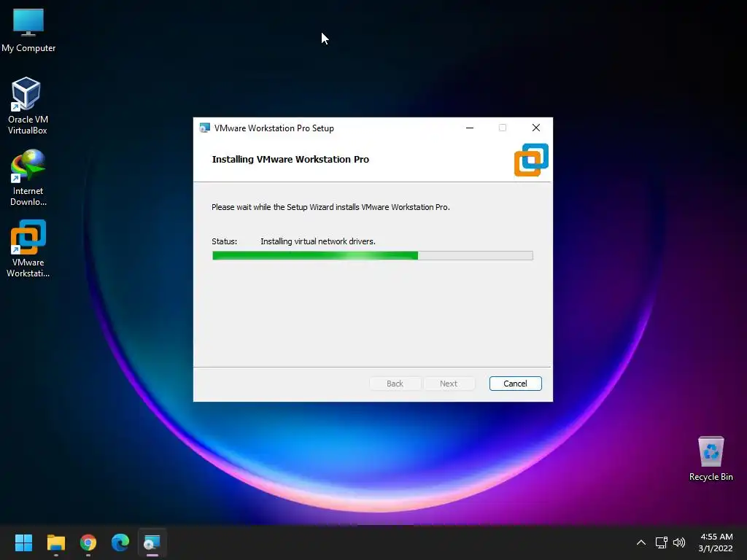Open File Explorer from the taskbar
The image size is (747, 560).
pyautogui.click(x=55, y=542)
